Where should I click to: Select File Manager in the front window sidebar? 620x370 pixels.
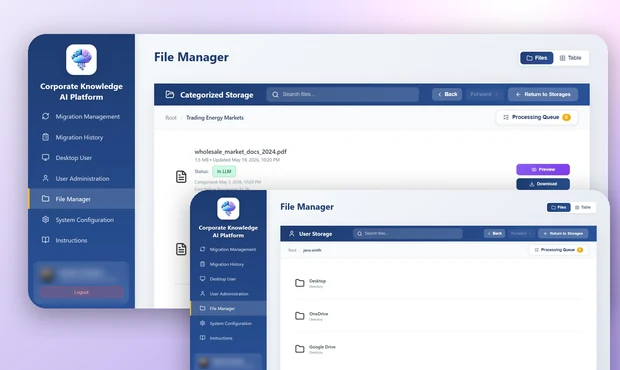(x=228, y=308)
